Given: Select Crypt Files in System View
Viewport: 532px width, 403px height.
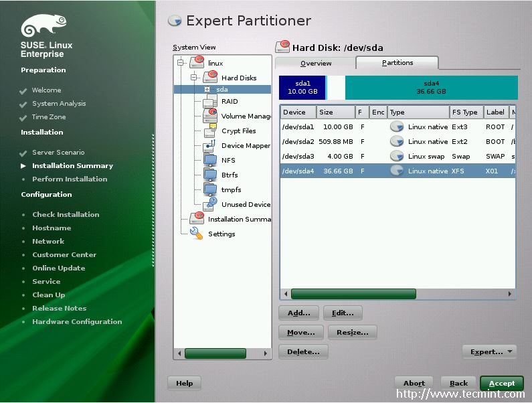Looking at the screenshot, I should 238,131.
